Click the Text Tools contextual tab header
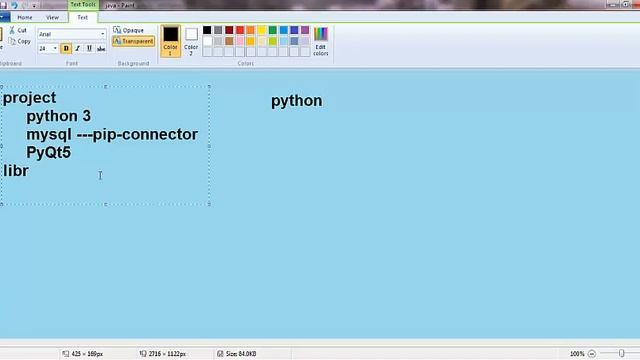This screenshot has height=360, width=640. [x=83, y=4]
